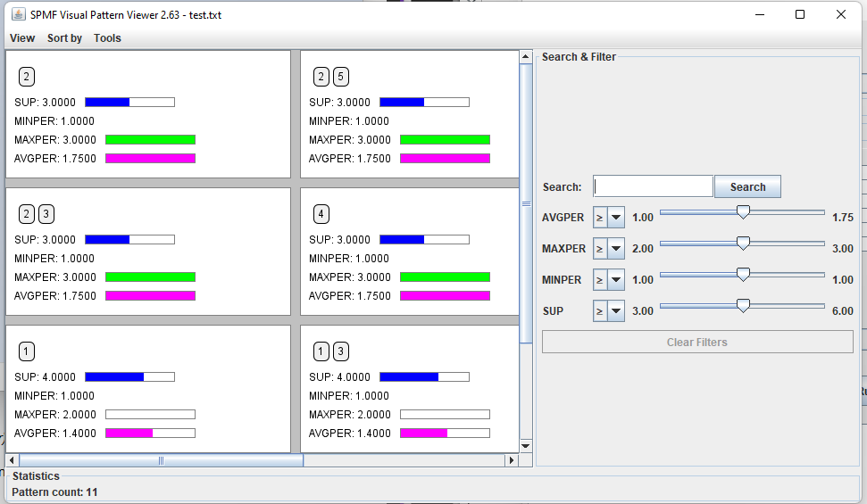Click inside the Search text field

coord(653,186)
